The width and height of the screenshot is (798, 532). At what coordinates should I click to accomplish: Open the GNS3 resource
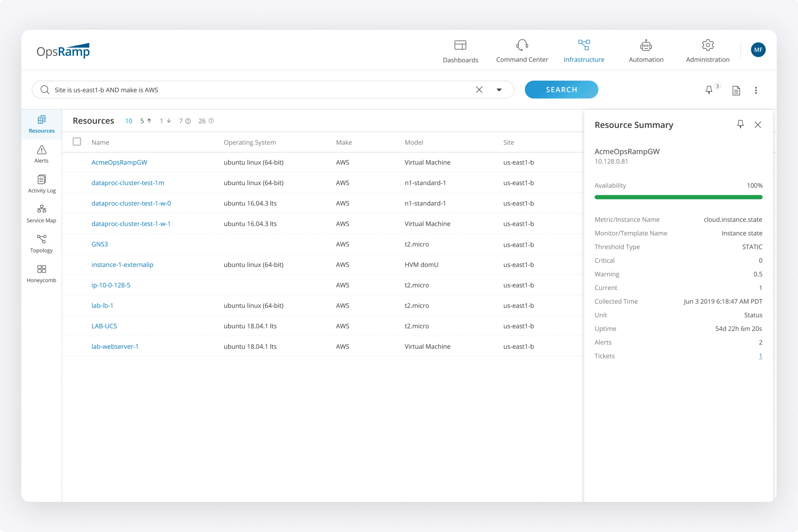coord(100,244)
